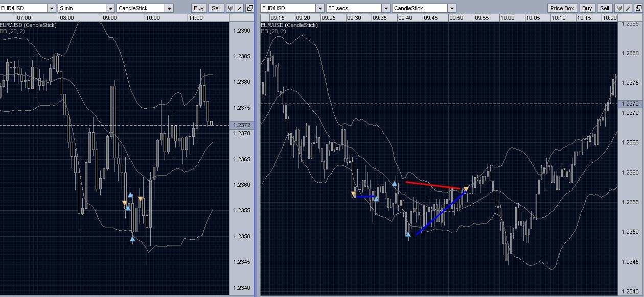Click 09:00 time label on 5 min chart axis

pyautogui.click(x=109, y=18)
